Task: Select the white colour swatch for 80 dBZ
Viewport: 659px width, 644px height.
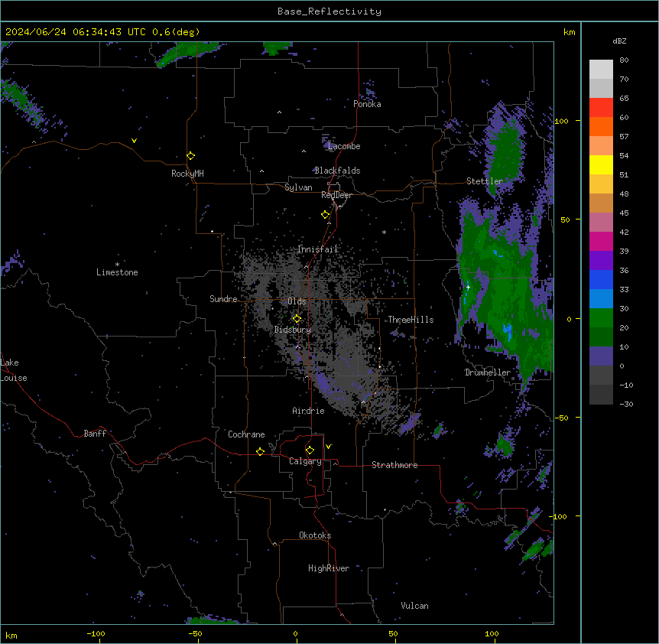Action: tap(601, 70)
